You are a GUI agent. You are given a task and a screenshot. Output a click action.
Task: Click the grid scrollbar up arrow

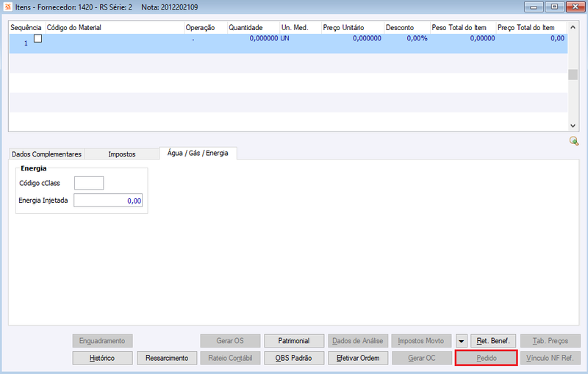[x=573, y=27]
